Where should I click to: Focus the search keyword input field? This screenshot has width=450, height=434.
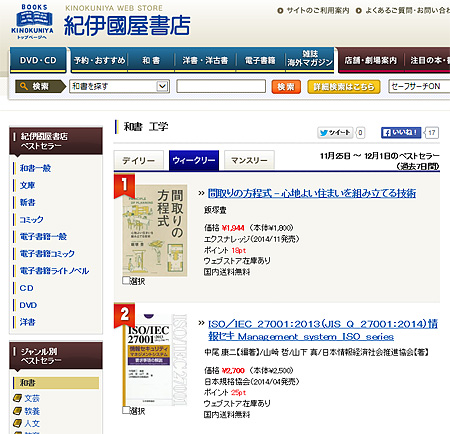[x=221, y=86]
